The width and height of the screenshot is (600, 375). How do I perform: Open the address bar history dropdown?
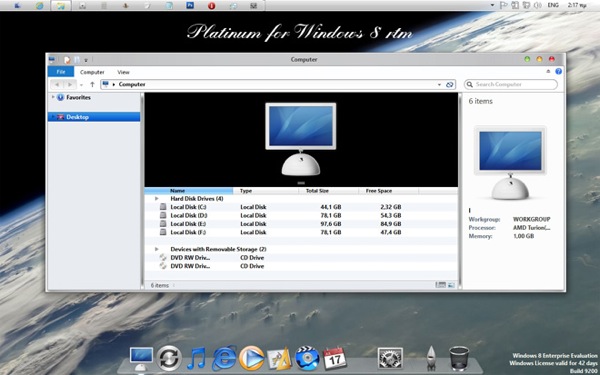[x=439, y=85]
